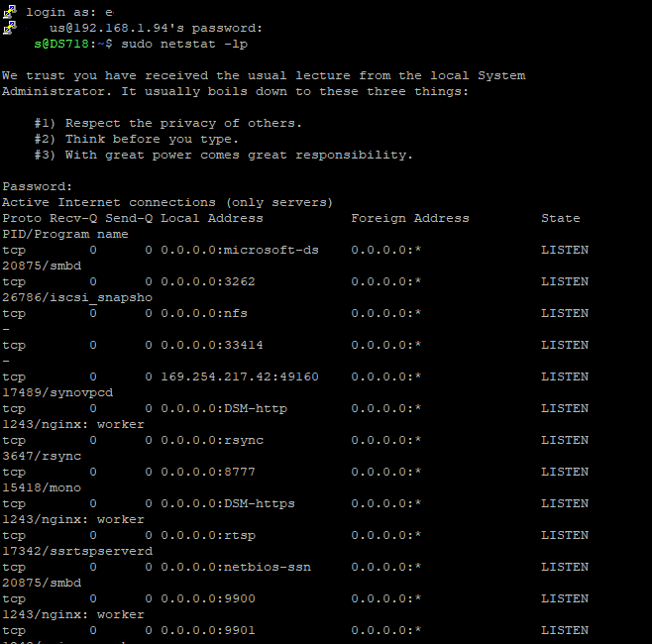Click the 'sudo netstat -lp' command text
Viewport: 652px width, 644px height.
click(x=184, y=44)
